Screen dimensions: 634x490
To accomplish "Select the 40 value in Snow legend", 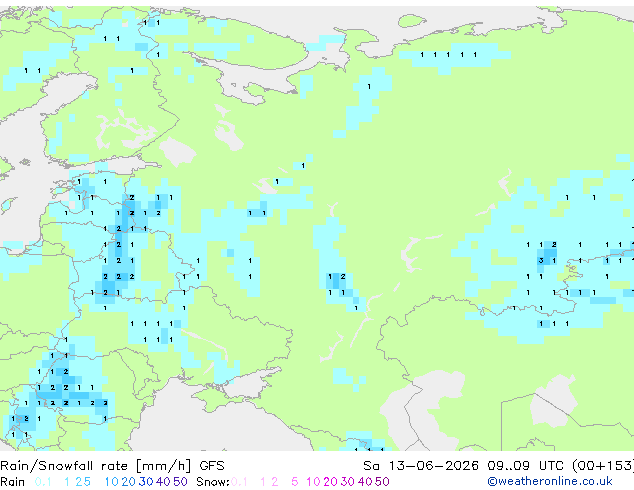I will click(x=365, y=482).
